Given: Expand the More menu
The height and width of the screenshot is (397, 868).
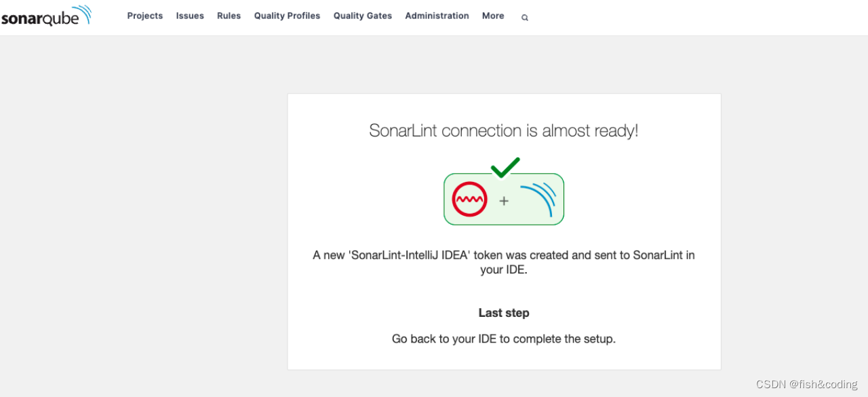Looking at the screenshot, I should click(493, 16).
